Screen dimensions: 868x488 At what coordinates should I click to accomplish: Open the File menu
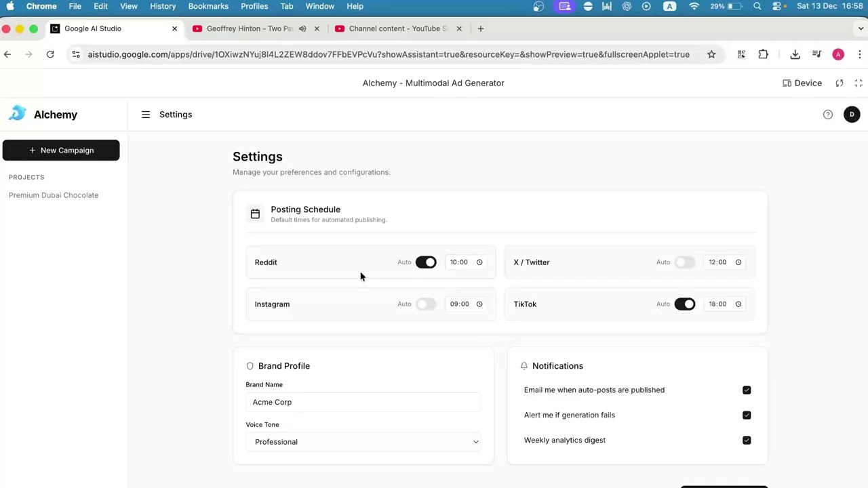75,6
